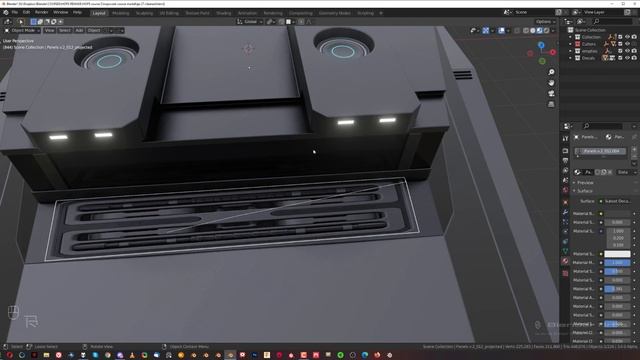
Task: Adjust the blue 1.000 material slider
Action: [617, 262]
